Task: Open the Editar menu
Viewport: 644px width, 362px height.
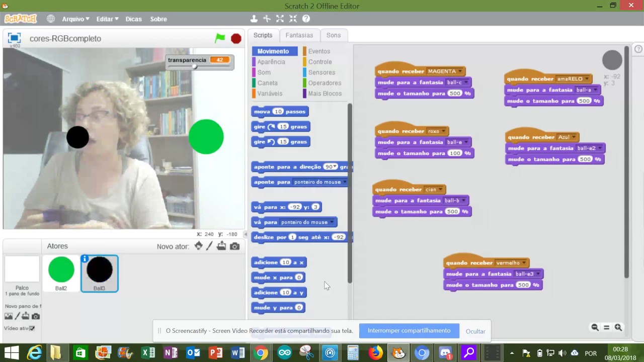Action: pyautogui.click(x=107, y=19)
